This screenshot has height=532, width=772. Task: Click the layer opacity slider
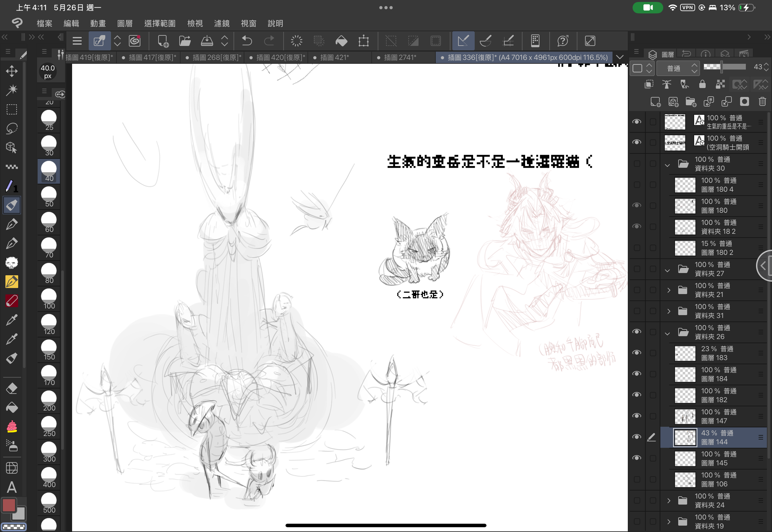click(x=725, y=67)
